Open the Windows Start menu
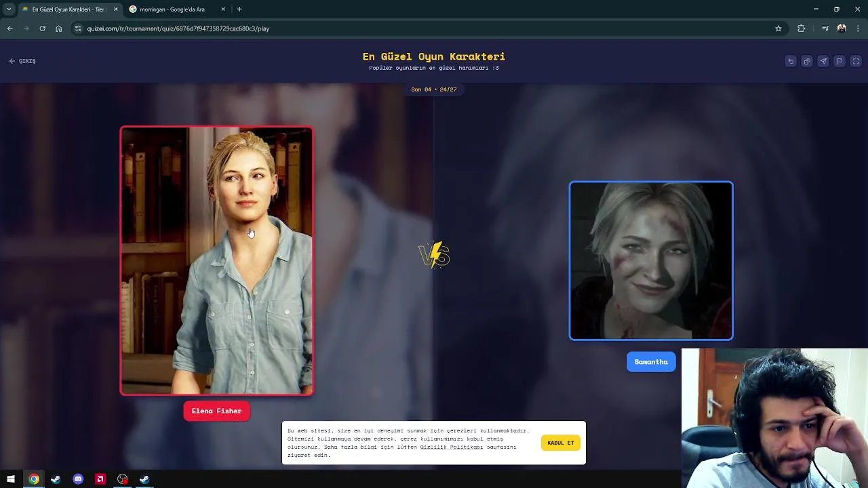The height and width of the screenshot is (488, 868). (x=11, y=479)
